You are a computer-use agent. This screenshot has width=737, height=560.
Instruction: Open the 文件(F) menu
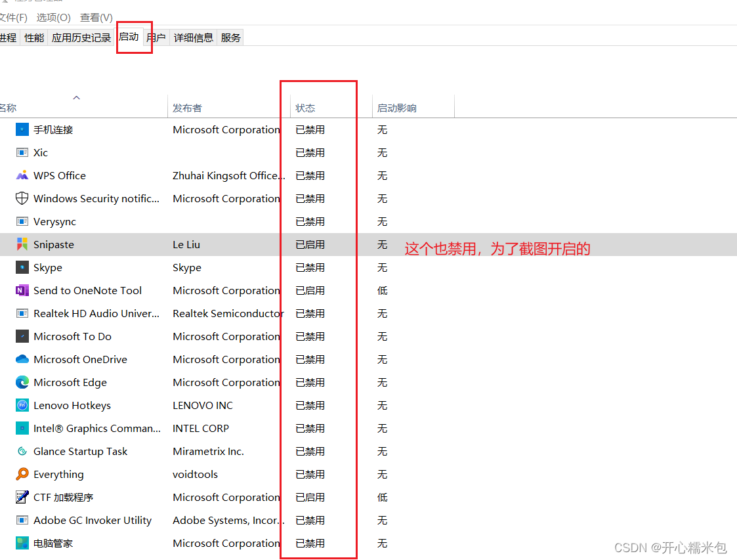coord(13,17)
